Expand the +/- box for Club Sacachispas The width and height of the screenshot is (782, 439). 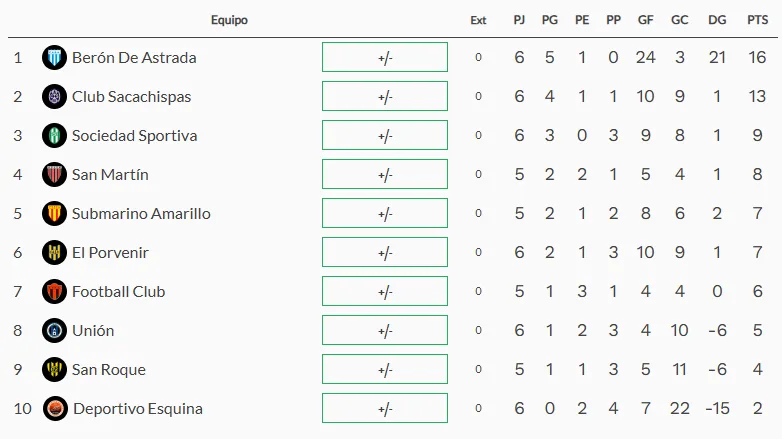pos(385,96)
